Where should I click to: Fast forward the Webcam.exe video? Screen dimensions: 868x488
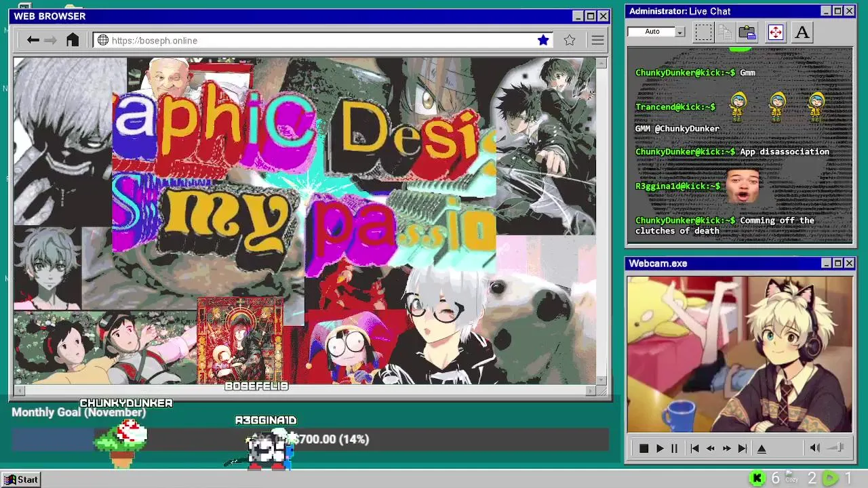point(726,448)
